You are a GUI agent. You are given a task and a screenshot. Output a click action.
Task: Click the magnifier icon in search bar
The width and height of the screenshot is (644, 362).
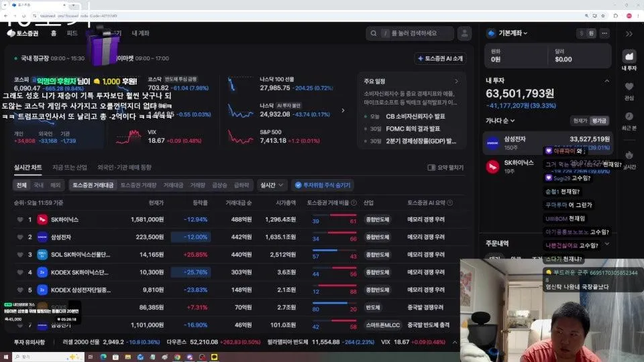(374, 34)
